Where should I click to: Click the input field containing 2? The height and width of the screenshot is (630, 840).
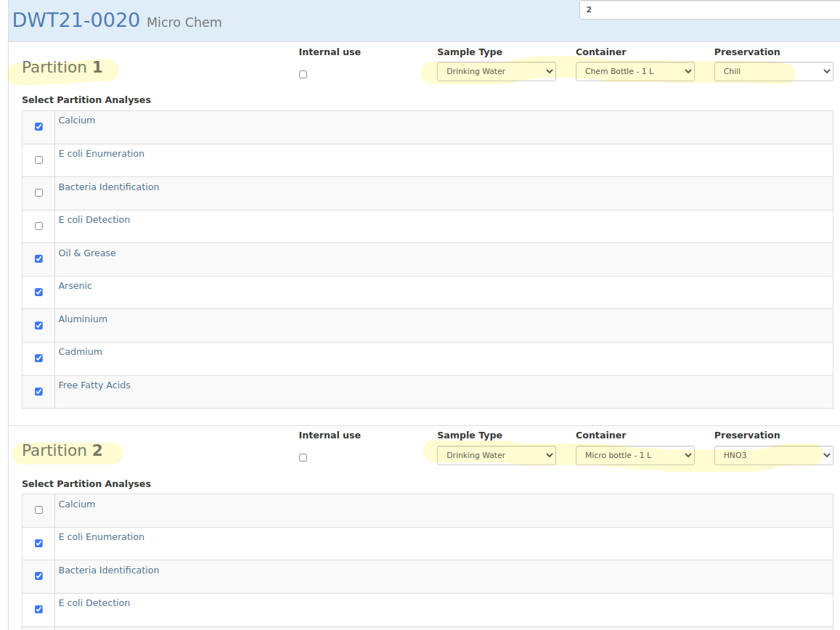click(x=708, y=10)
